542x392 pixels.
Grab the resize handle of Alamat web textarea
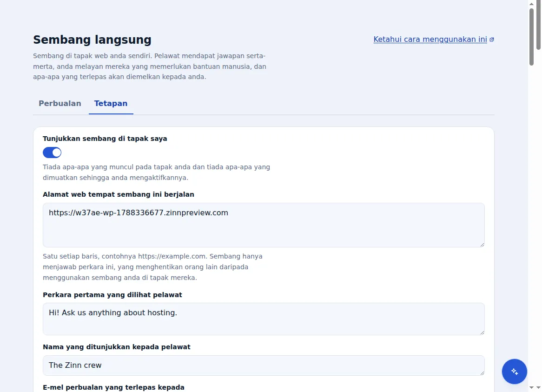click(482, 245)
